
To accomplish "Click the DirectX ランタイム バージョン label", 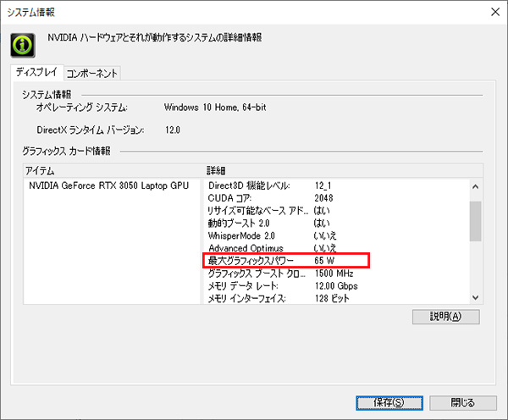I will coord(91,130).
